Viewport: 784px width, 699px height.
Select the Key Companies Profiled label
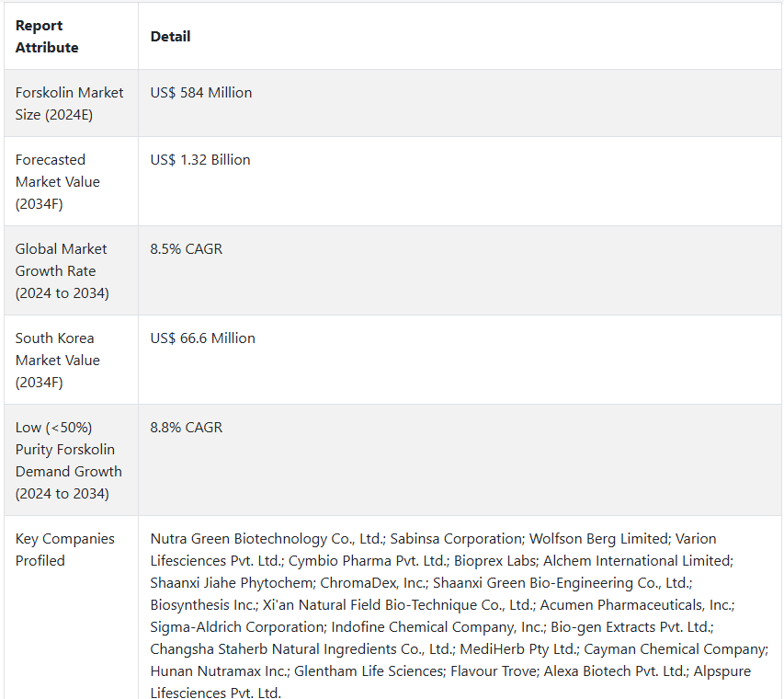(65, 549)
